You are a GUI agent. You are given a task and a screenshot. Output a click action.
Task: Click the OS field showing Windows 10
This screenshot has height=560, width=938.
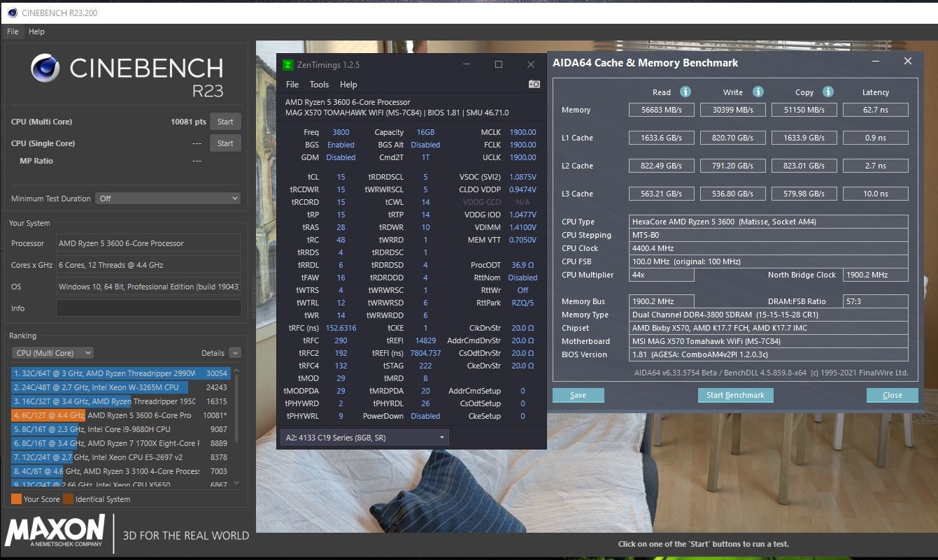tap(148, 287)
